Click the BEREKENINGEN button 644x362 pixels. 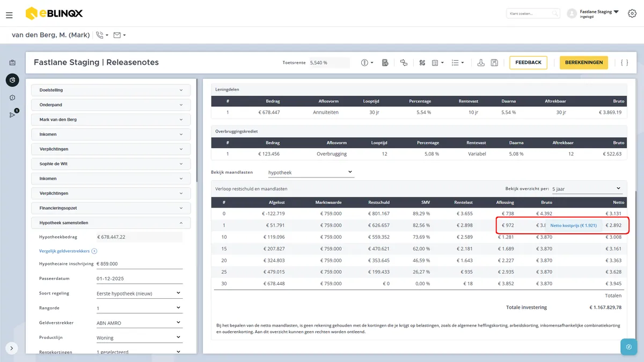tap(584, 63)
